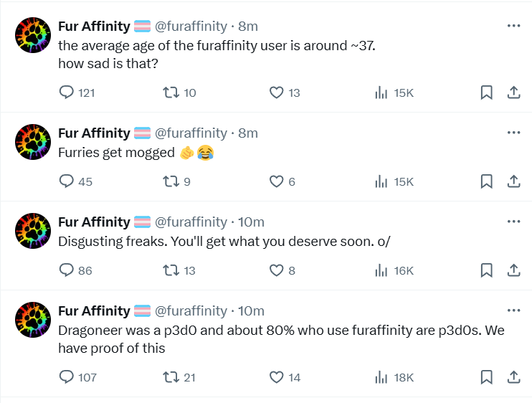Open more options on the average age tweet
The height and width of the screenshot is (403, 532).
tap(513, 26)
